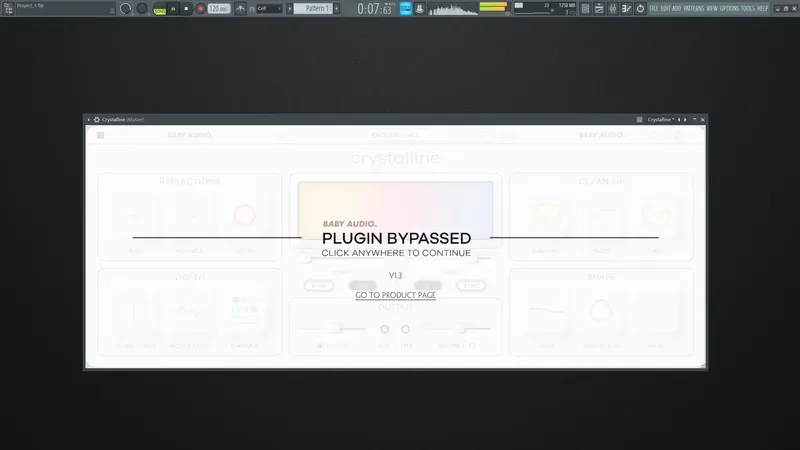The height and width of the screenshot is (450, 800).
Task: Expand the Crystalline plugin options arrow
Action: coord(89,119)
